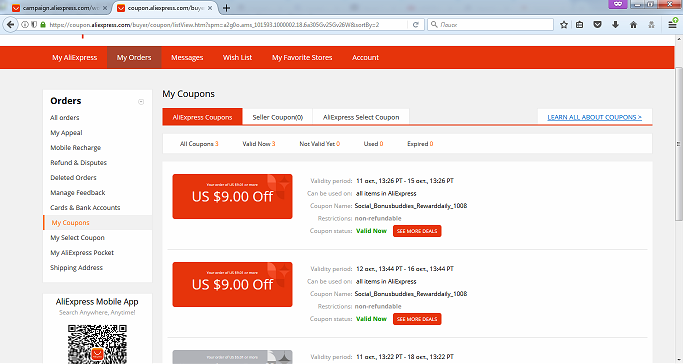Filter by Valid Now 3
This screenshot has width=684, height=364.
259,144
